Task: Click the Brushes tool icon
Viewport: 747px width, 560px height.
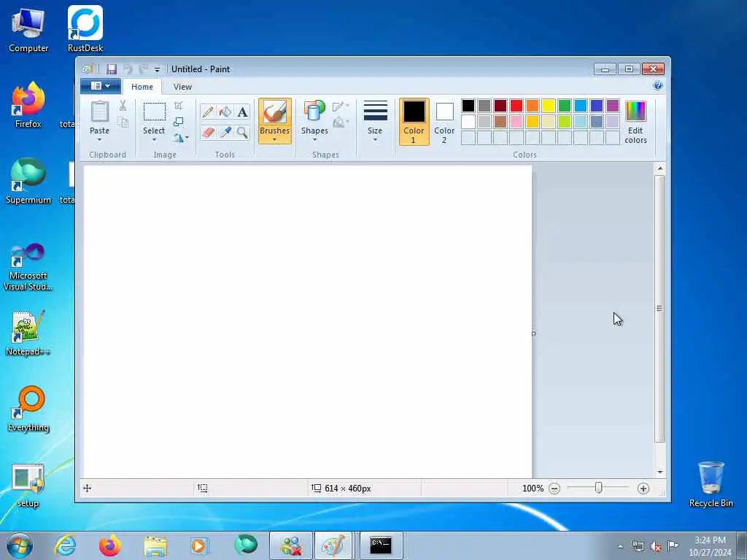Action: coord(275,112)
